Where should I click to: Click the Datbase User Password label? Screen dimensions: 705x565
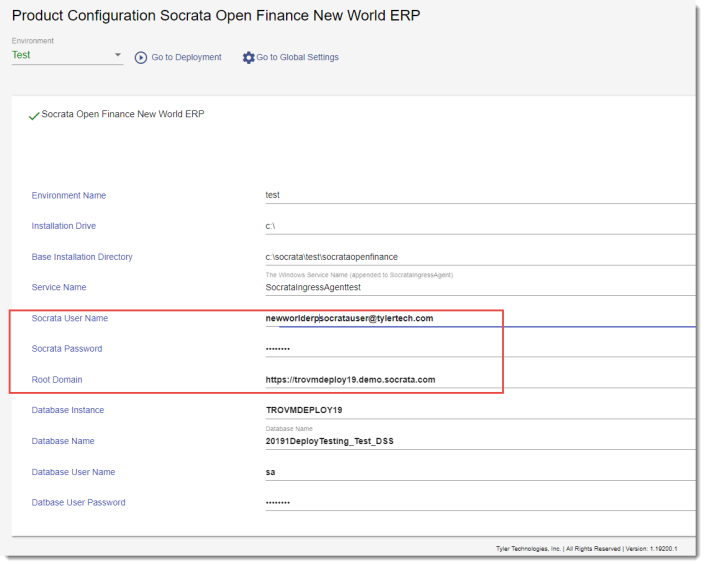tap(79, 503)
